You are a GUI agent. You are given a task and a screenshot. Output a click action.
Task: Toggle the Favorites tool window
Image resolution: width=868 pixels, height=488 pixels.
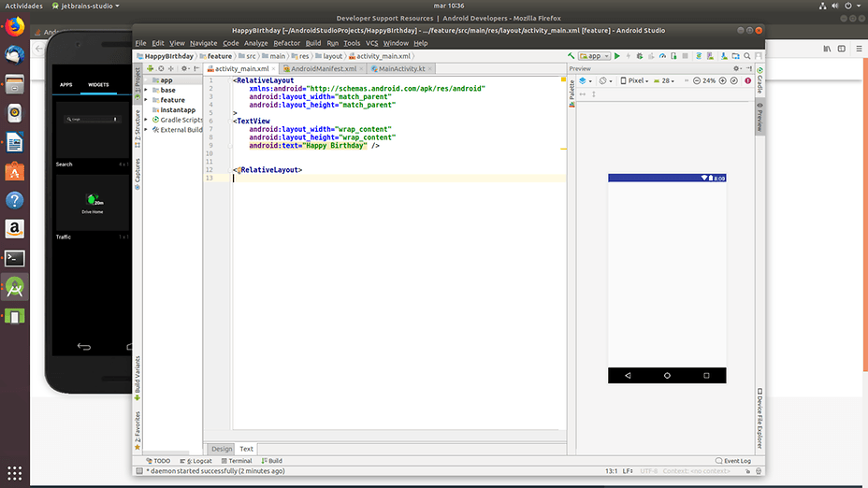click(x=137, y=430)
